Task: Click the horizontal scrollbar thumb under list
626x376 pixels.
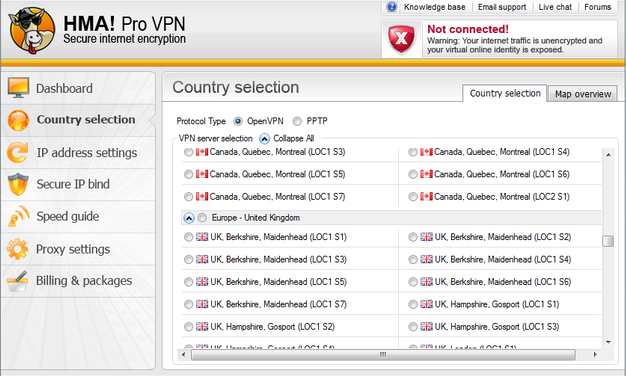Action: [383, 354]
